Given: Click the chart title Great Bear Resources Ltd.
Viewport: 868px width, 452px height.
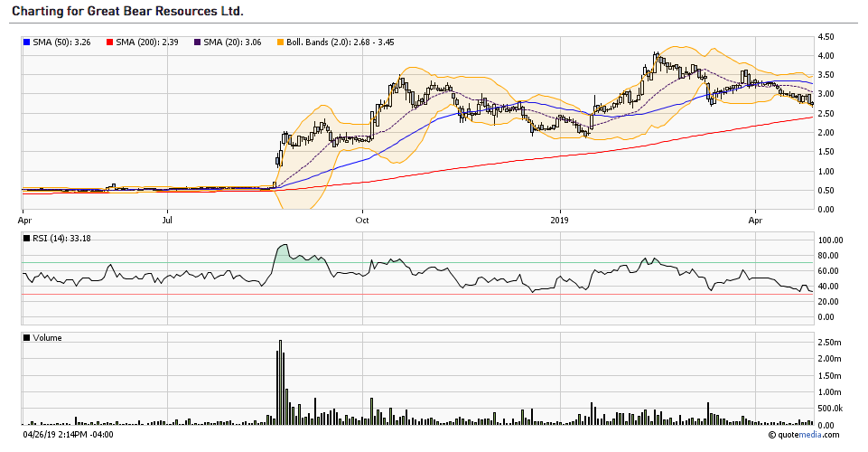Looking at the screenshot, I should pyautogui.click(x=127, y=12).
